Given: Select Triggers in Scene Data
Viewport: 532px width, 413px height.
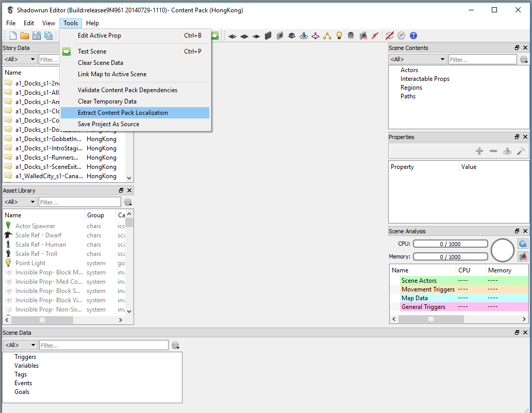Looking at the screenshot, I should 25,357.
